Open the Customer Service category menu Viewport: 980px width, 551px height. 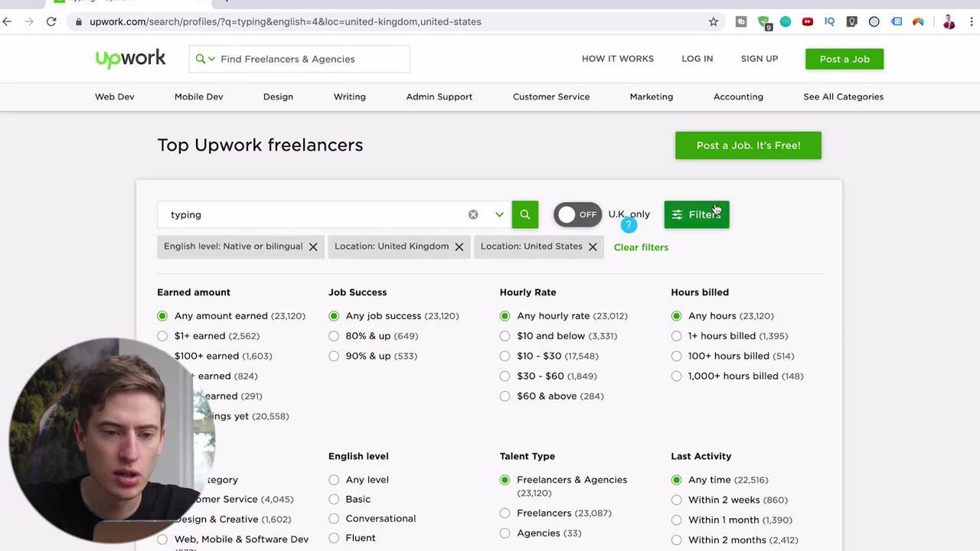click(551, 96)
